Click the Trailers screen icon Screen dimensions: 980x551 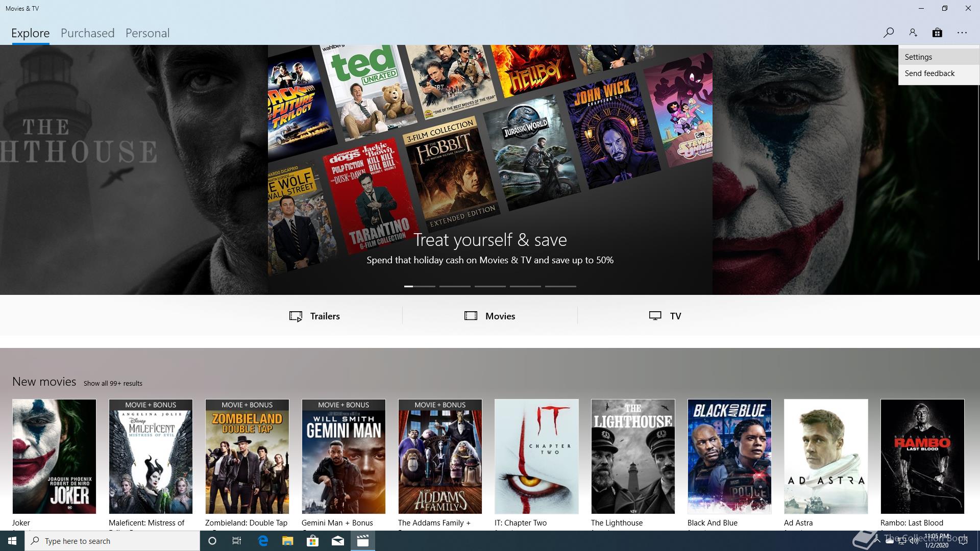click(x=296, y=316)
